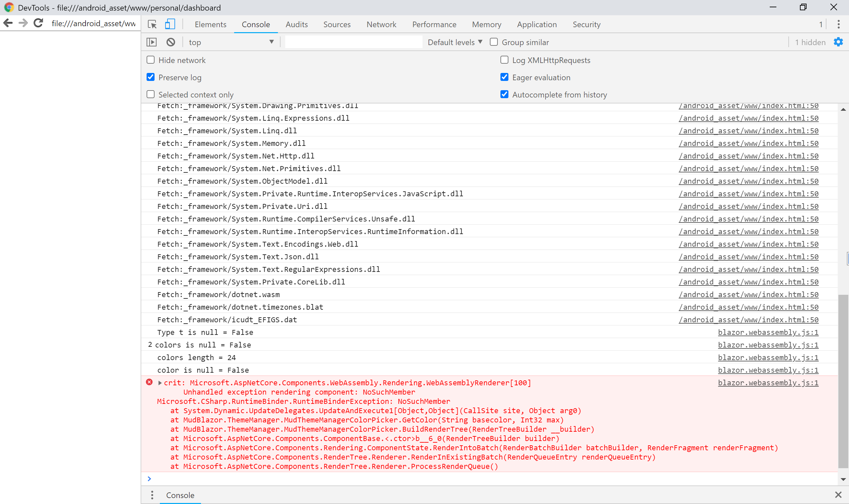Image resolution: width=849 pixels, height=504 pixels.
Task: Open the Sources panel
Action: pyautogui.click(x=337, y=24)
